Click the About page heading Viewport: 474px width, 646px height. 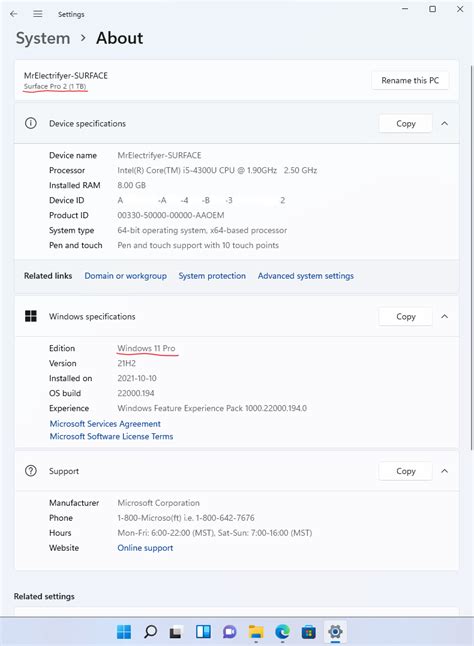tap(119, 38)
